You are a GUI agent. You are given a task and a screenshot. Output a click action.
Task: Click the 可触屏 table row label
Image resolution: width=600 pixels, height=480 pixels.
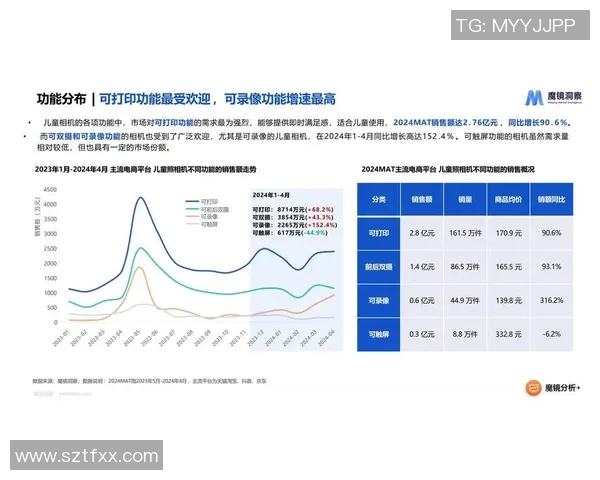[x=379, y=334]
